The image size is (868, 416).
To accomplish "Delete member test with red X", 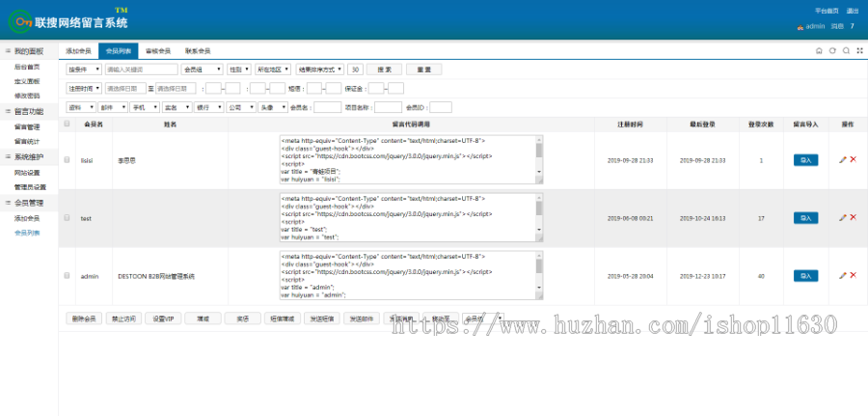I will (x=854, y=218).
